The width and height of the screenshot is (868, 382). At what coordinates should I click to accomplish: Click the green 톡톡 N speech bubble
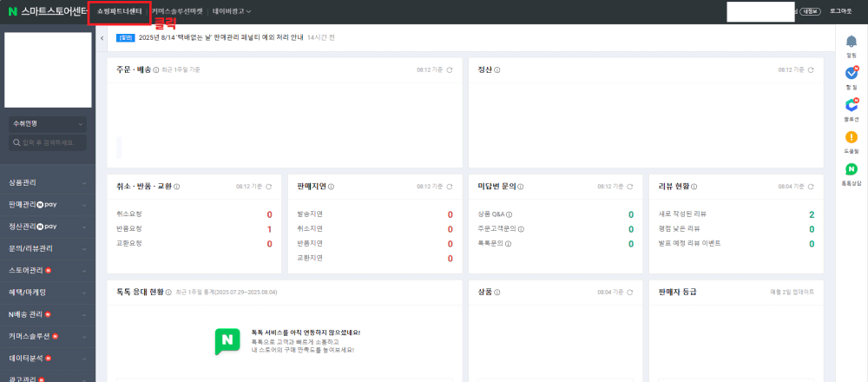click(227, 341)
